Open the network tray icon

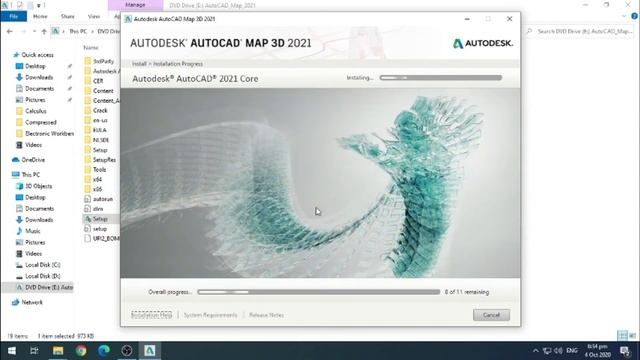pos(547,351)
